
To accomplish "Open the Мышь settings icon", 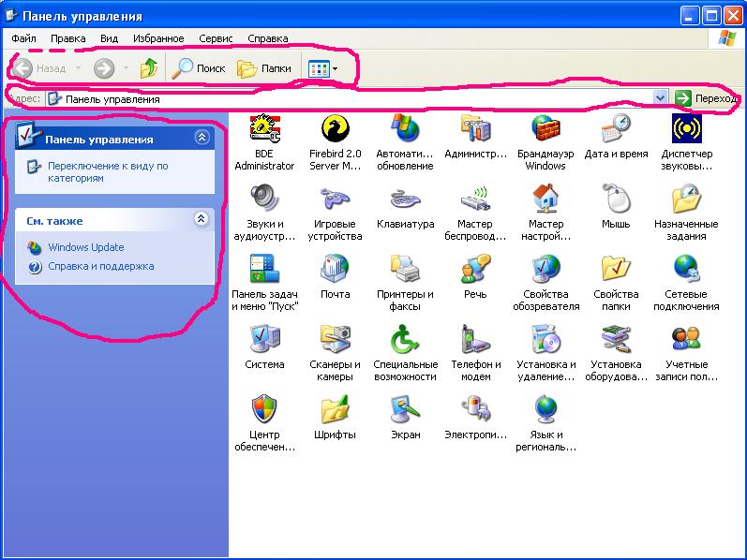I will (616, 199).
